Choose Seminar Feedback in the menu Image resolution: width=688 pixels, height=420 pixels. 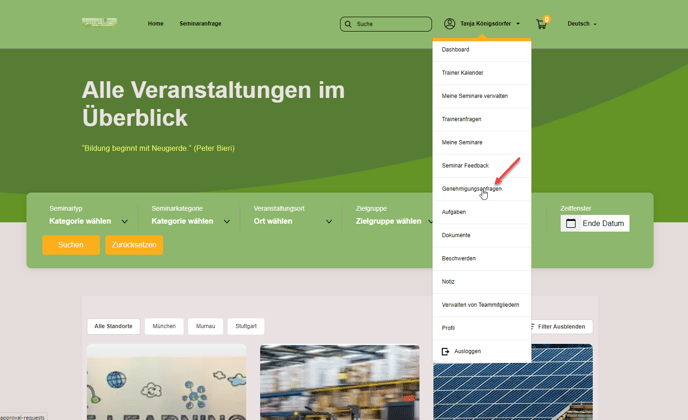[465, 166]
